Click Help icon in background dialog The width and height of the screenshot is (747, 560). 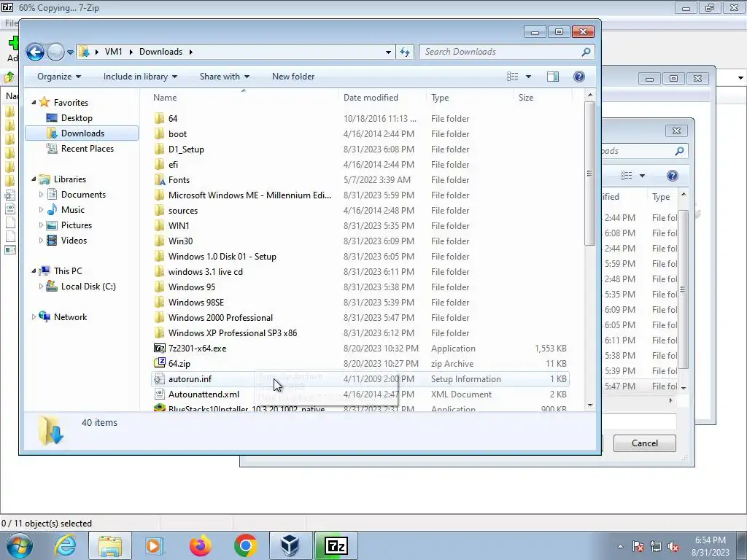672,176
